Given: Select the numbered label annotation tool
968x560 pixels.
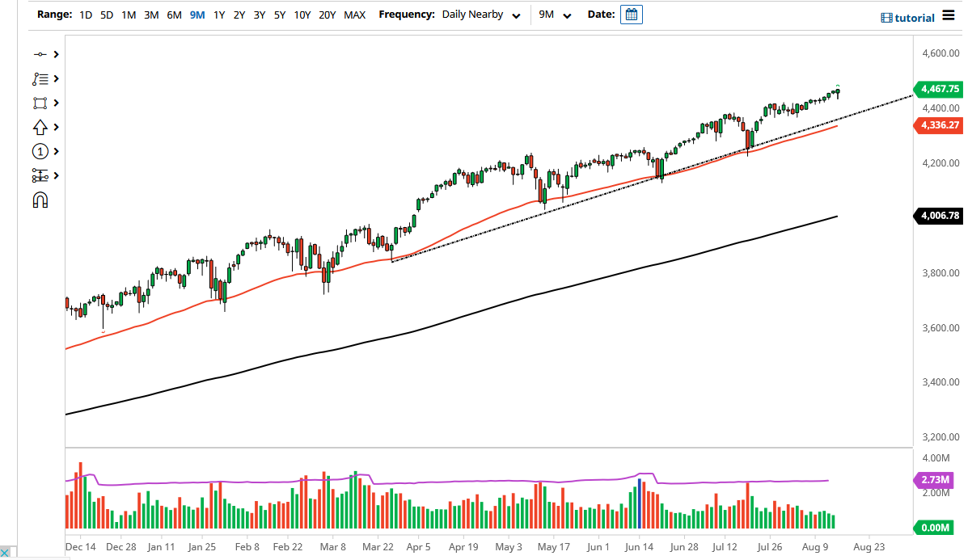Looking at the screenshot, I should (40, 151).
